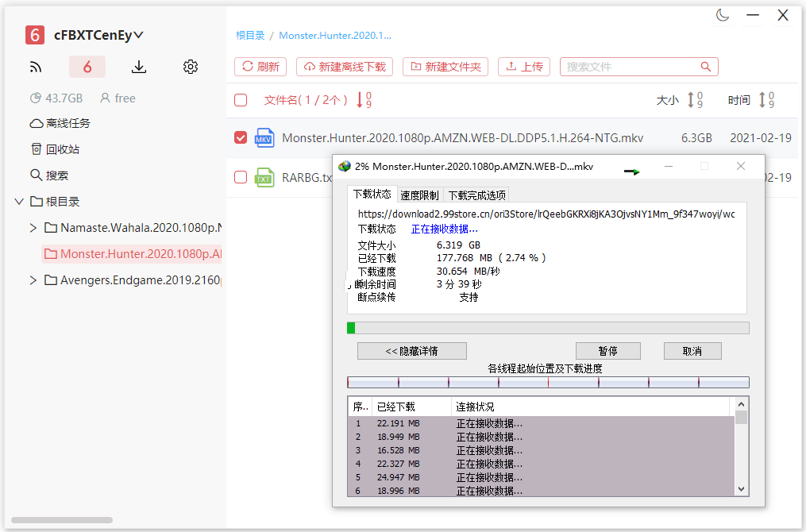Click the red 6 app logo
Image resolution: width=806 pixels, height=532 pixels.
[x=34, y=35]
